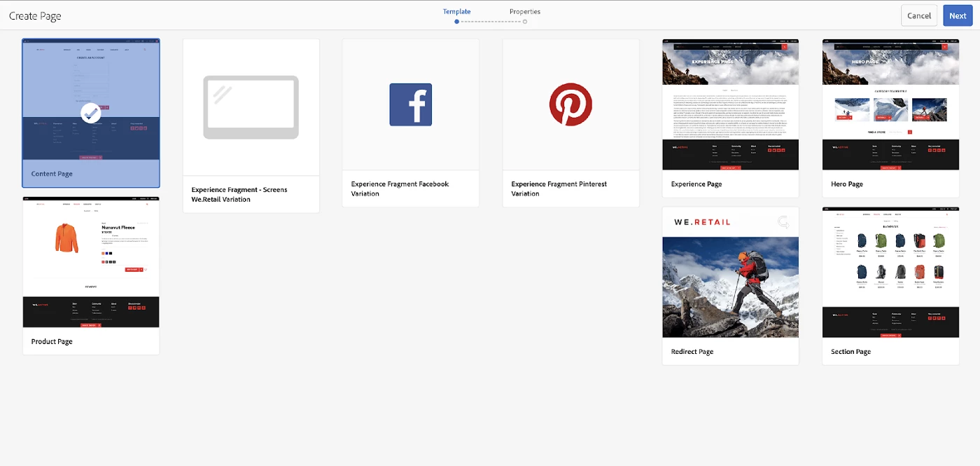Screen dimensions: 980x466
Task: Click the Next button
Action: pyautogui.click(x=958, y=15)
